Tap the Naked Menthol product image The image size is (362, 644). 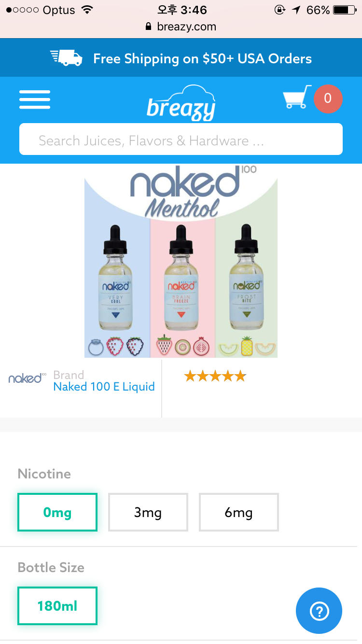pyautogui.click(x=181, y=261)
